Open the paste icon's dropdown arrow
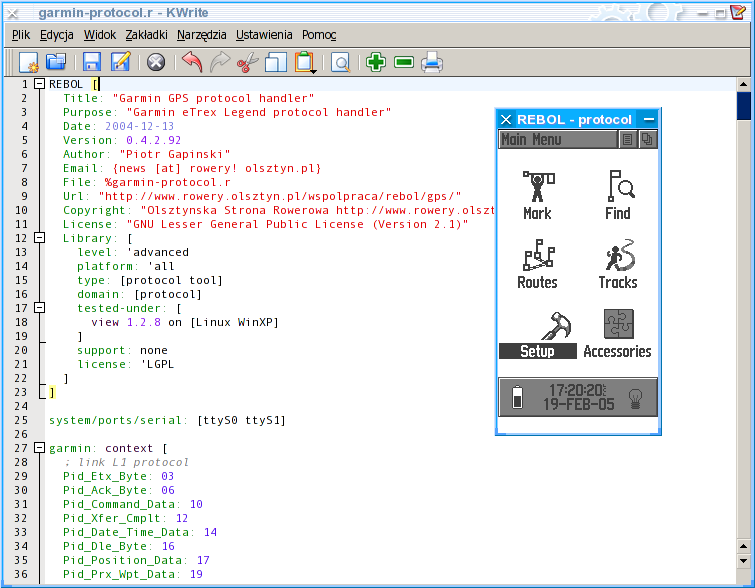Screen dimensions: 755x588 point(313,72)
